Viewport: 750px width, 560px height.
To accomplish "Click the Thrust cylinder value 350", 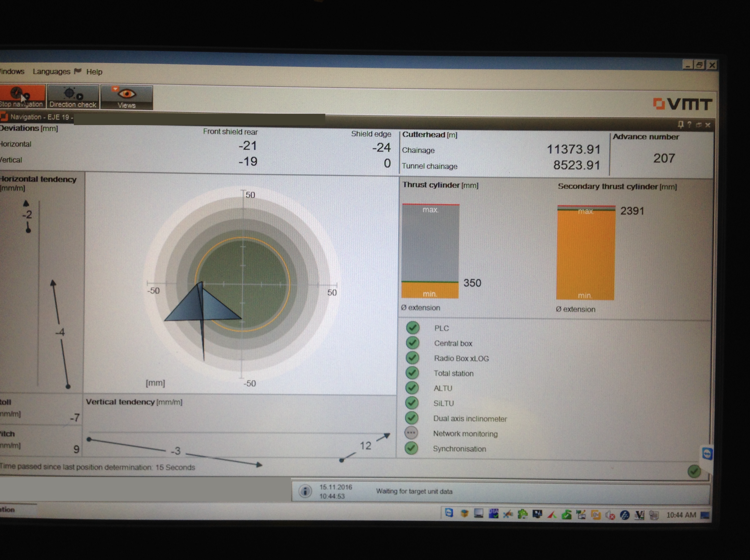I will (x=472, y=283).
